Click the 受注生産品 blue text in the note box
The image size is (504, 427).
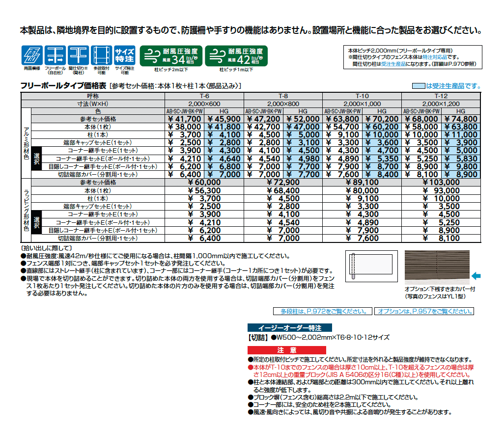point(393,64)
